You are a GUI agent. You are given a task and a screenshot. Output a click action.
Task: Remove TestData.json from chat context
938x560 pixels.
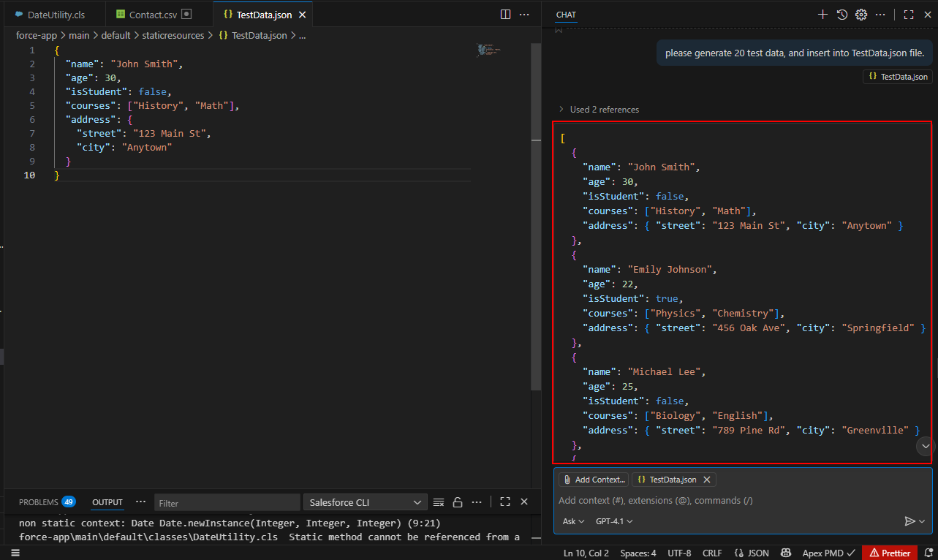(706, 480)
